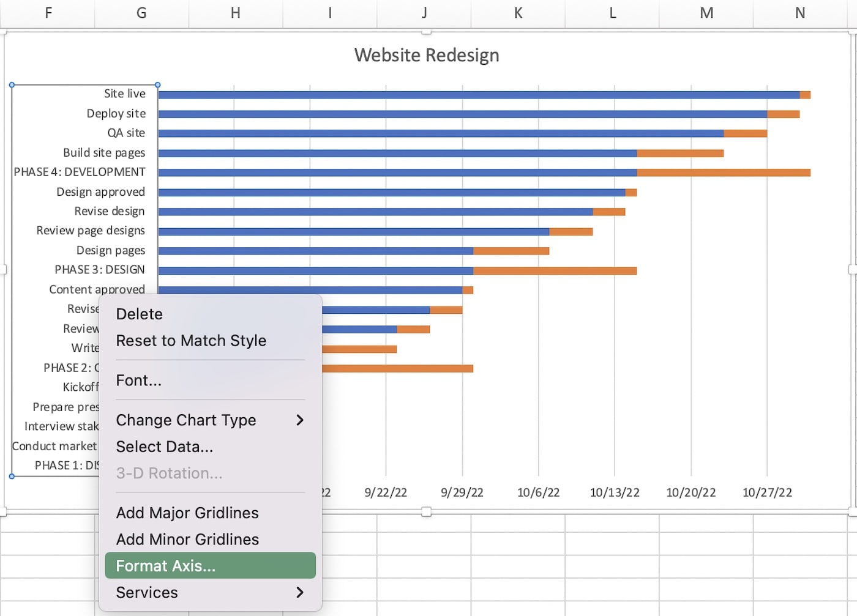Image resolution: width=857 pixels, height=616 pixels.
Task: Click "Add Minor Gridlines"
Action: (187, 539)
